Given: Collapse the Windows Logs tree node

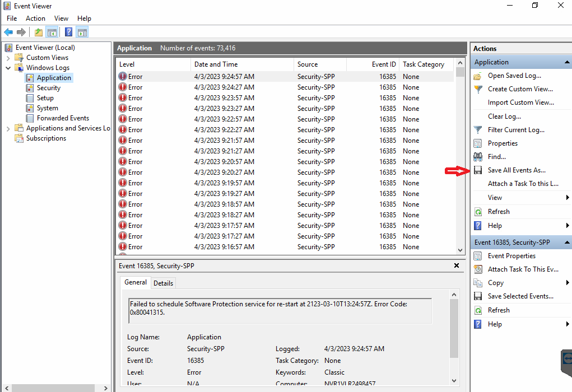Looking at the screenshot, I should 8,68.
